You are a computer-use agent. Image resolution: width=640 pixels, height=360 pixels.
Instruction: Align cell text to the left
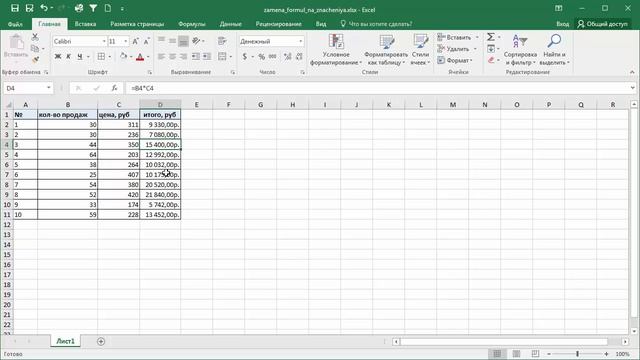[161, 56]
